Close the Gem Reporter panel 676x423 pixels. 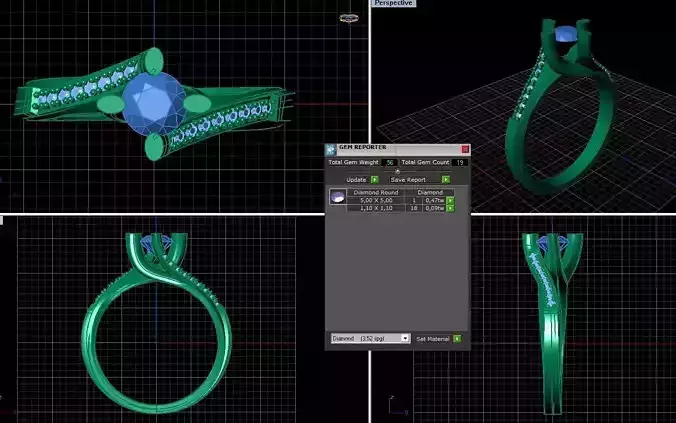tap(465, 149)
